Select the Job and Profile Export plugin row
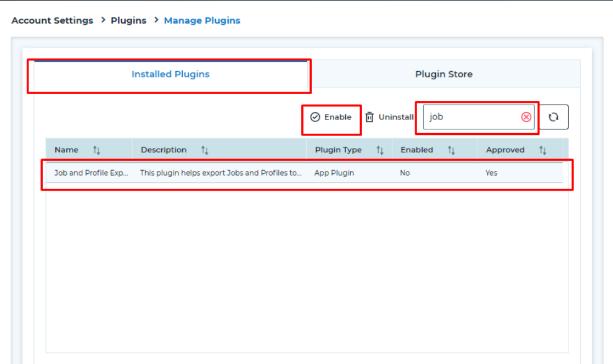The width and height of the screenshot is (613, 364). [248, 173]
